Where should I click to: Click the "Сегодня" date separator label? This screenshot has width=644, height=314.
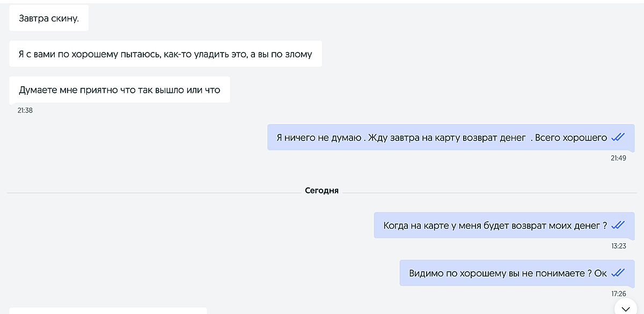(x=321, y=191)
